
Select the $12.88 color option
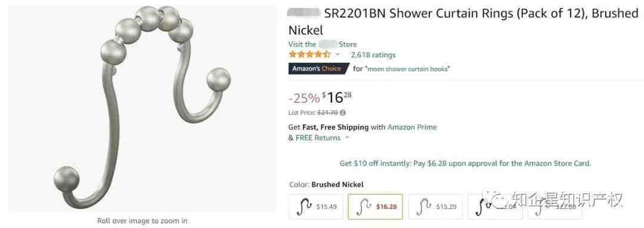[x=555, y=207]
